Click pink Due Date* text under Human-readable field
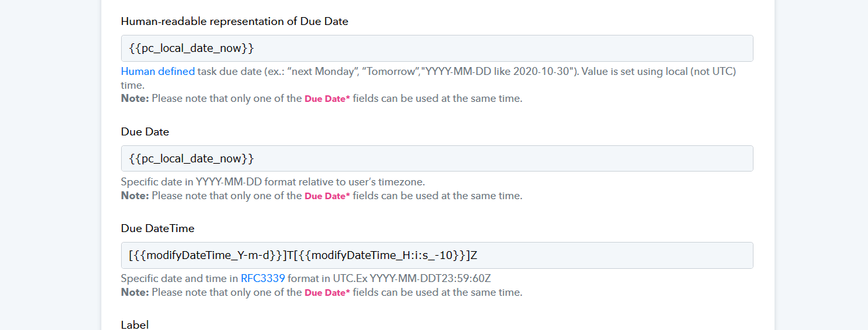This screenshot has height=330, width=868. (x=327, y=99)
